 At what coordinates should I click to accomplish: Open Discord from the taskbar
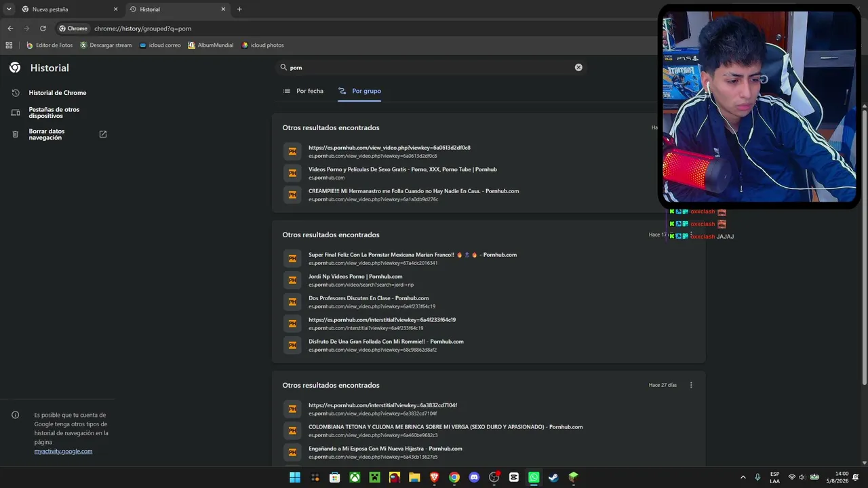[474, 477]
